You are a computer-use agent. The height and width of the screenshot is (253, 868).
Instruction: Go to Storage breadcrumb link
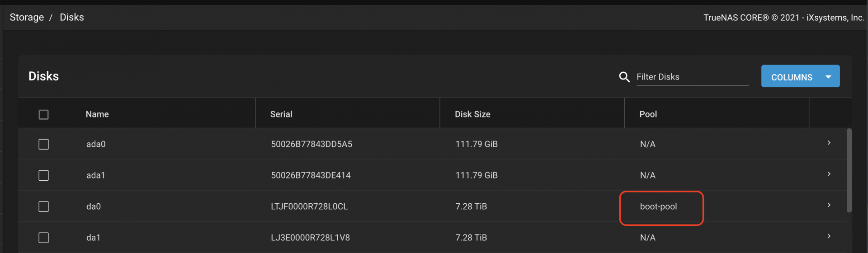[27, 17]
